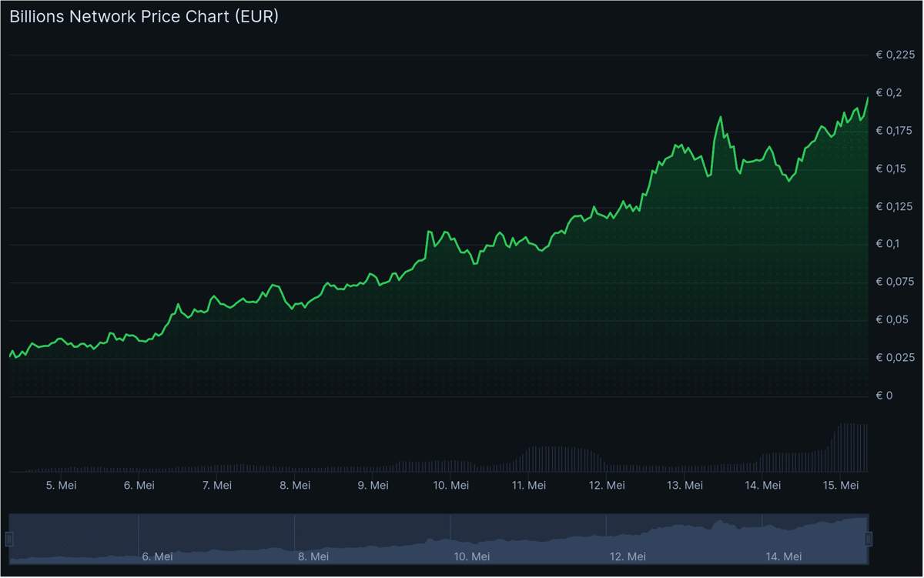Click '12. Mei' in the range navigator
This screenshot has width=924, height=578.
628,556
